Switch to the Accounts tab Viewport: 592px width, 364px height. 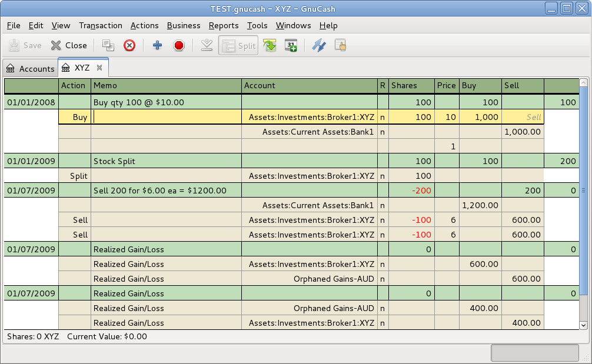30,69
